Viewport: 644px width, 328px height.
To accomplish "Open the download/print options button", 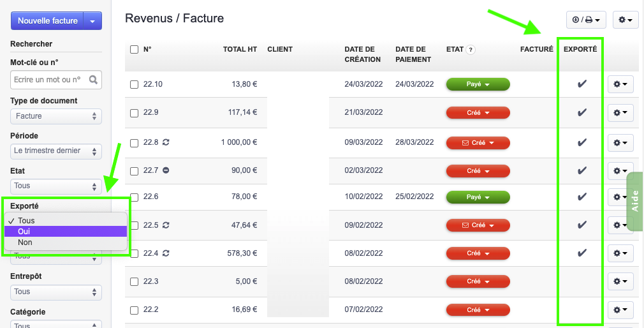I will (586, 20).
